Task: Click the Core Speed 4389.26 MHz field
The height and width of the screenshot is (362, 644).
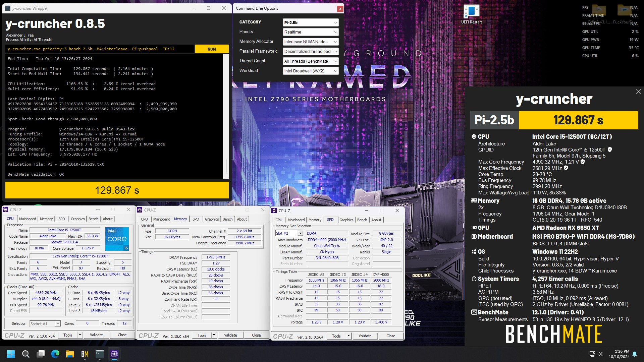Action: click(x=46, y=293)
